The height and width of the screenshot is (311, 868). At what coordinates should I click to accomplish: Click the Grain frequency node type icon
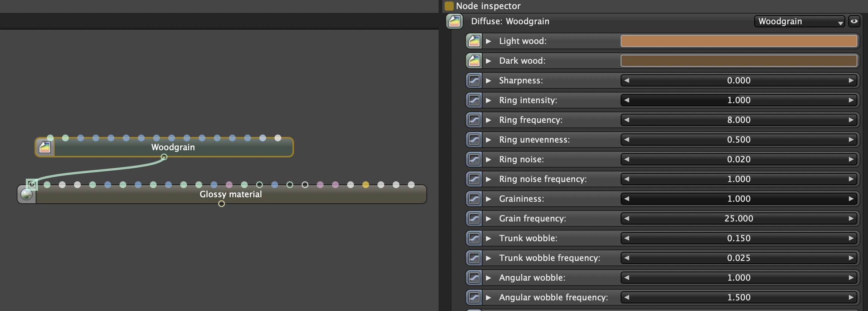tap(474, 218)
